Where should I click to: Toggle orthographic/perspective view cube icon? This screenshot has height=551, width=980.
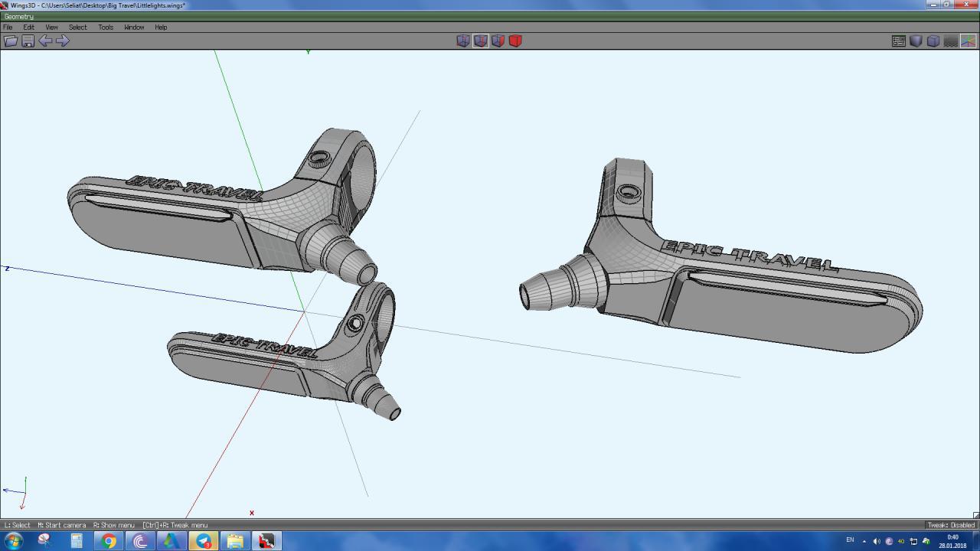933,41
